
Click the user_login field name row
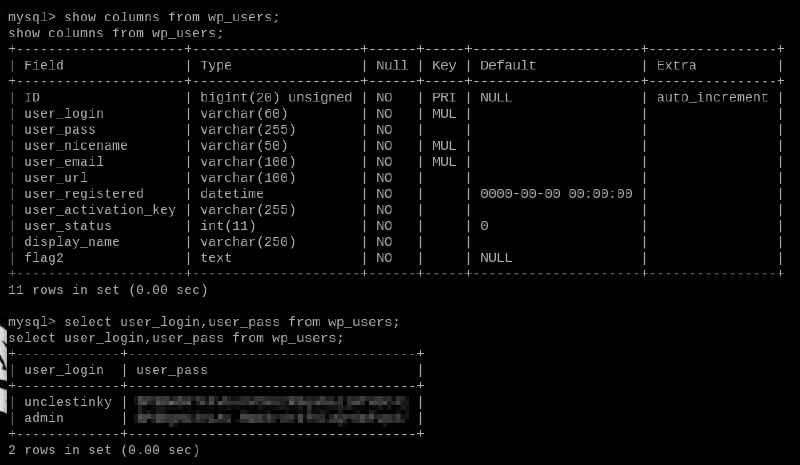[x=64, y=114]
